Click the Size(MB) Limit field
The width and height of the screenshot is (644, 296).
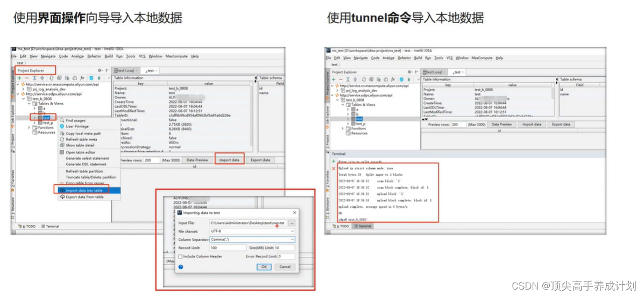(x=284, y=248)
